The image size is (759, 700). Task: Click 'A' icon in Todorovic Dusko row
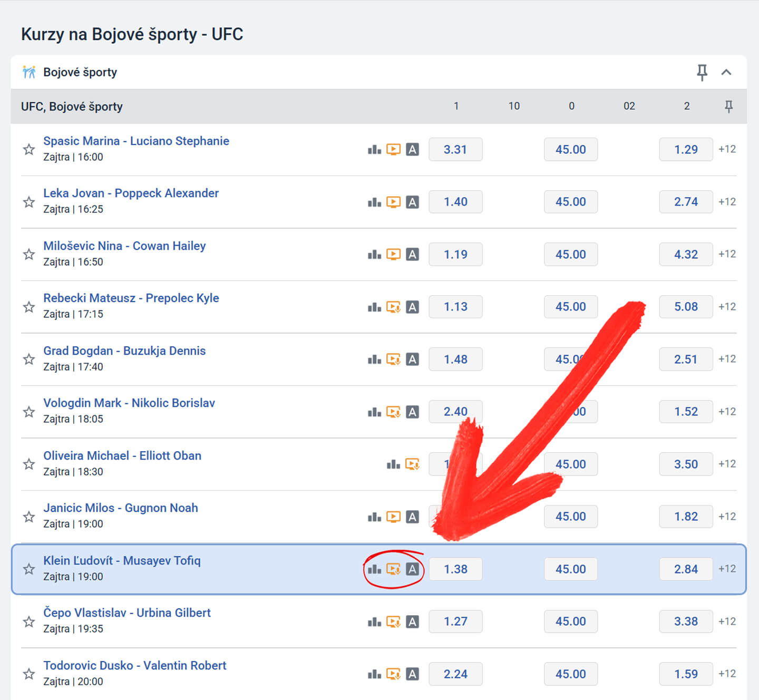[413, 674]
